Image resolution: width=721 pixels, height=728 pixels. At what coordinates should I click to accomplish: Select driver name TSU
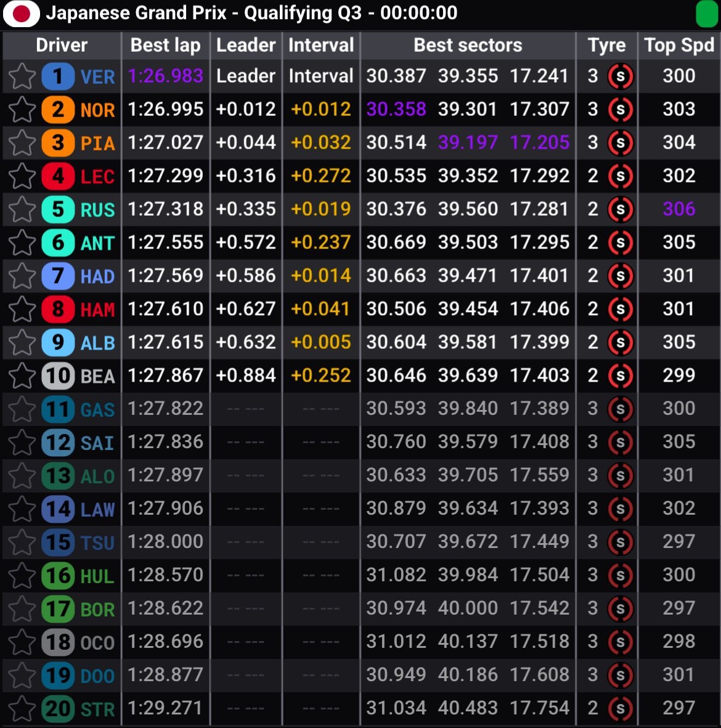tap(97, 542)
